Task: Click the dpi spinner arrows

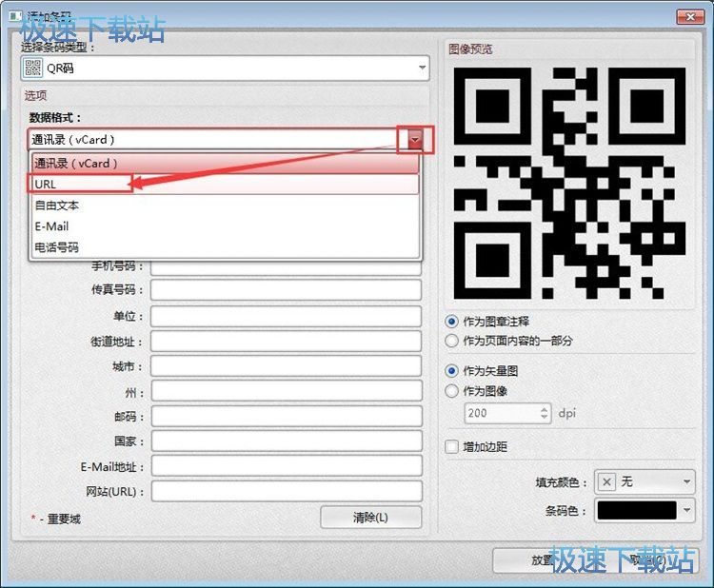Action: pos(545,413)
